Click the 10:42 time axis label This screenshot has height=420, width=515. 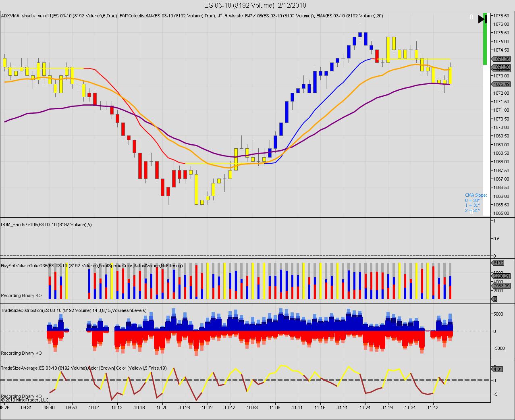[x=230, y=408]
